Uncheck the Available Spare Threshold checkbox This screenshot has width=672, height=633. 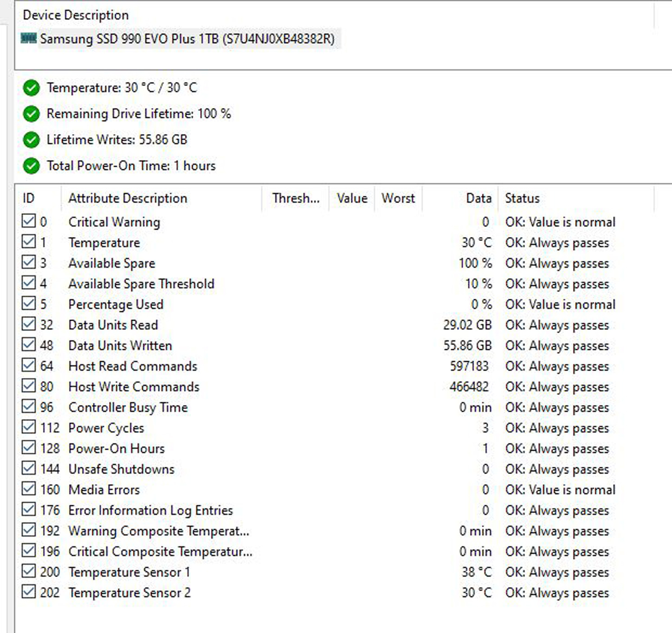pos(28,283)
